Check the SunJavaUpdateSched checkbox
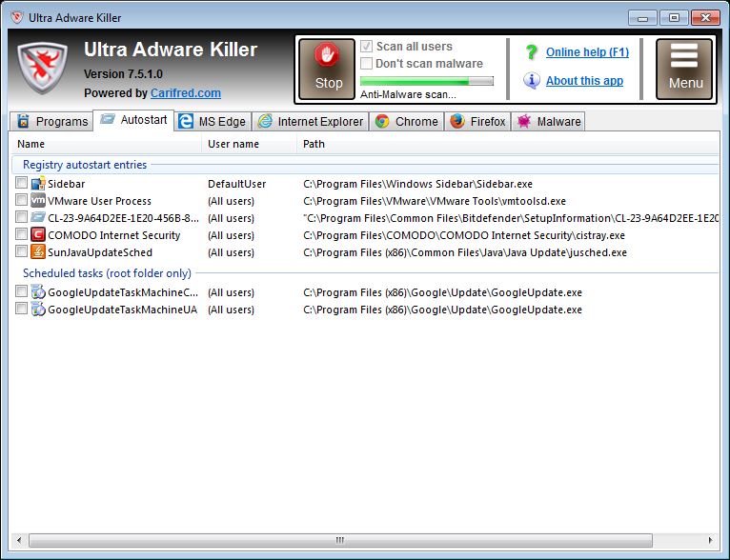730x560 pixels. 21,251
